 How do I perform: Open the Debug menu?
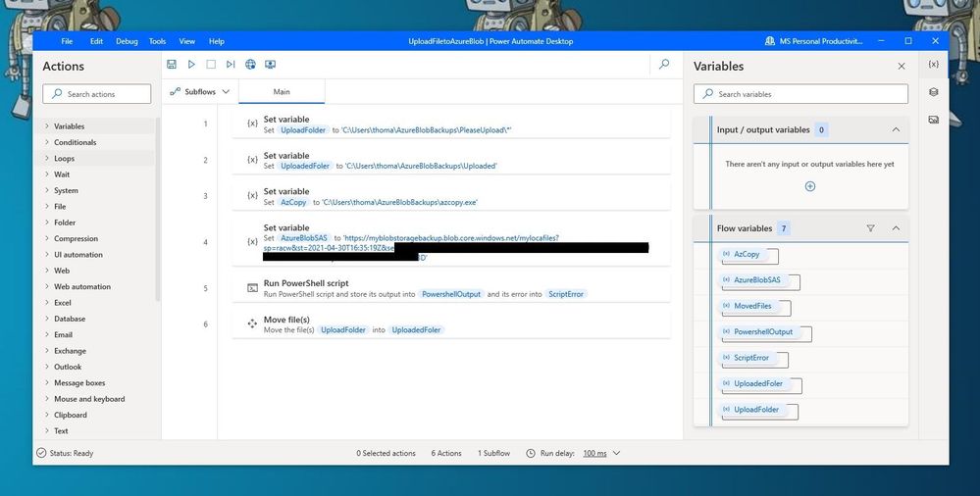[x=127, y=41]
